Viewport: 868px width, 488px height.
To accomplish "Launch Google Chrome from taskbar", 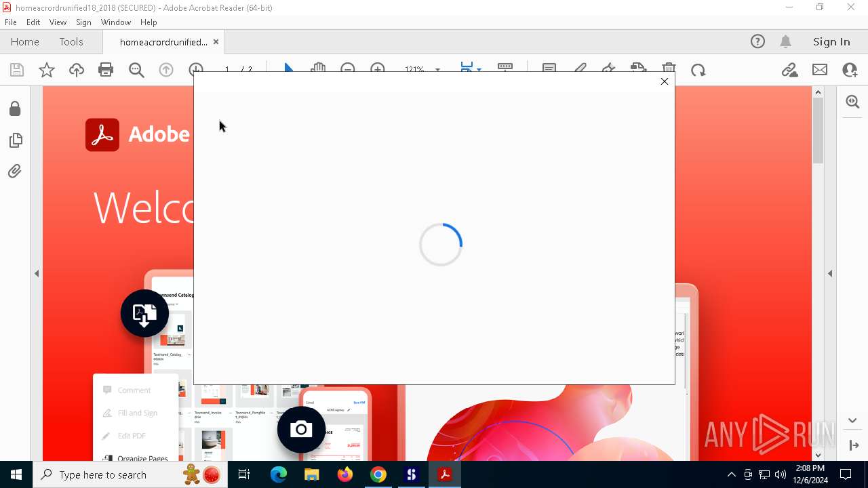I will point(378,474).
